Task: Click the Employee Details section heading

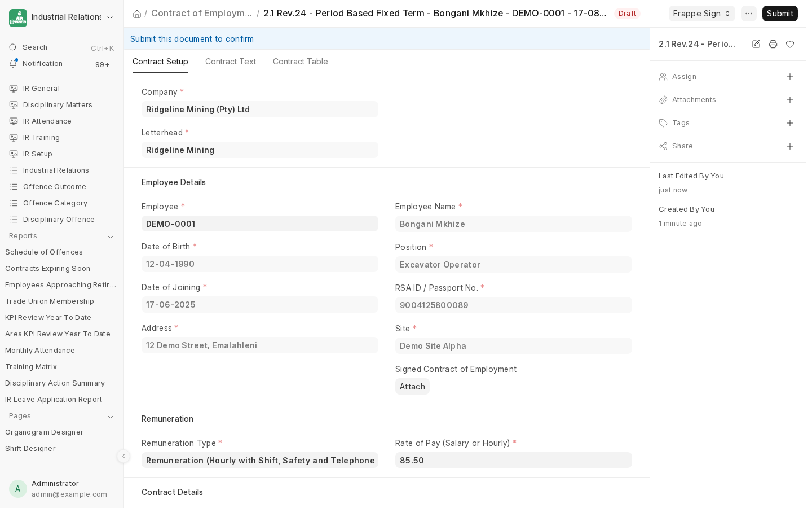Action: 174,182
